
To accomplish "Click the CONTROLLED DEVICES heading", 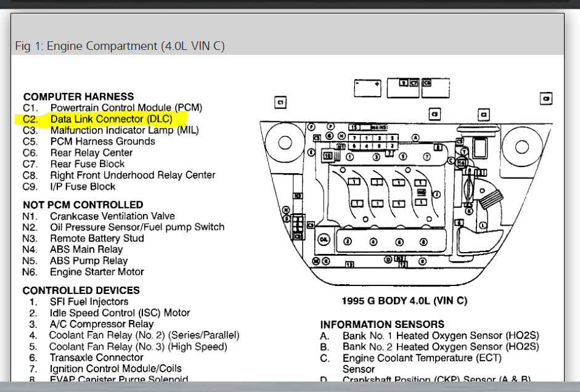I will coord(81,290).
